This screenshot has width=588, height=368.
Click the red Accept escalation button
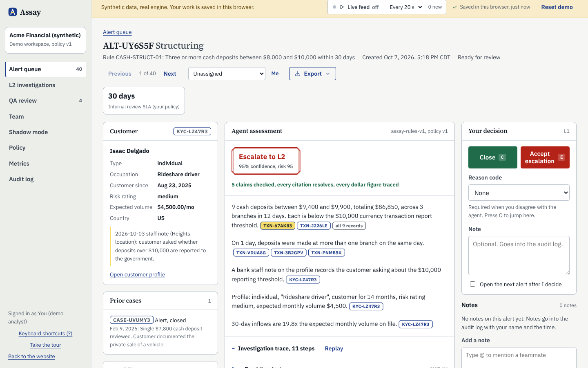tap(545, 157)
